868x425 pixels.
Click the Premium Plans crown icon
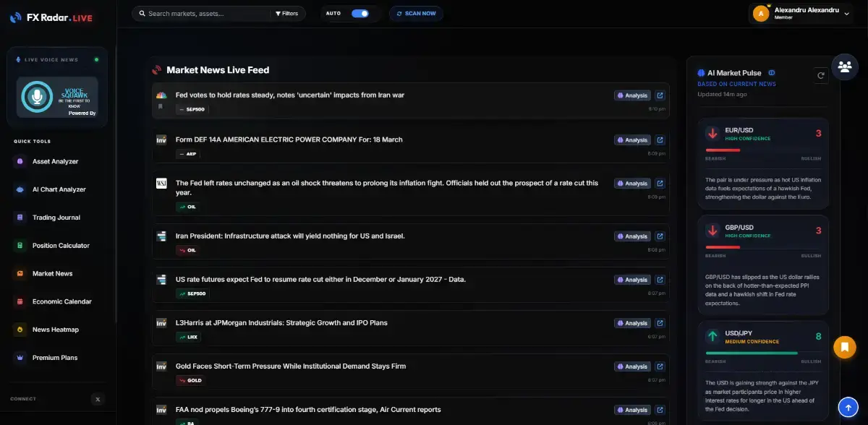pos(20,358)
